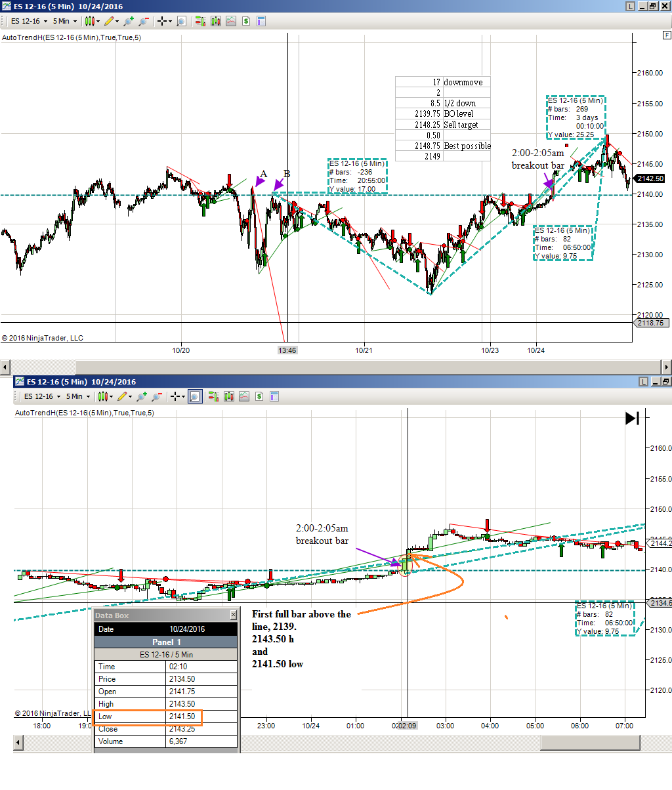Open 5 Min interval selector in top chart
The height and width of the screenshot is (790, 672).
[64, 21]
